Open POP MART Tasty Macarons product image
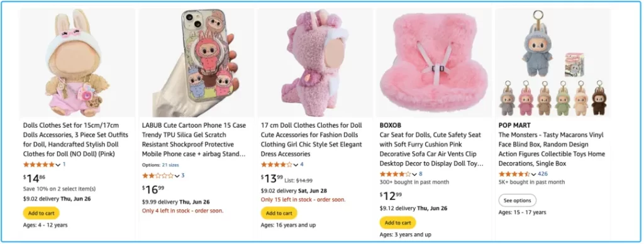Screen dimensions: 644x244 (552, 63)
